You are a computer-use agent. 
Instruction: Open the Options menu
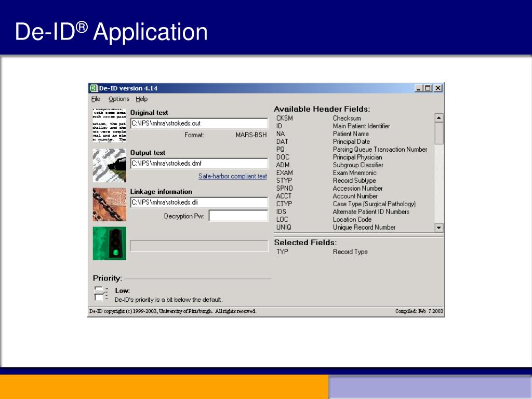(119, 99)
